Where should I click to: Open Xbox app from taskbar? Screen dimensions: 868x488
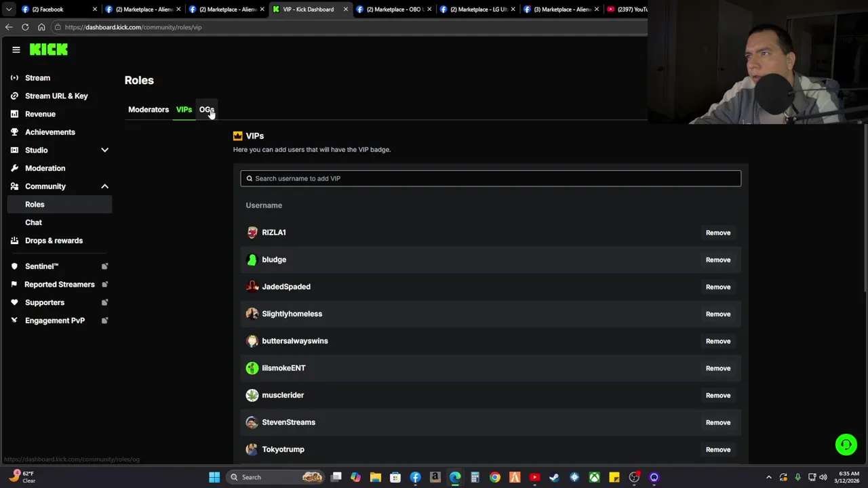[x=594, y=477]
